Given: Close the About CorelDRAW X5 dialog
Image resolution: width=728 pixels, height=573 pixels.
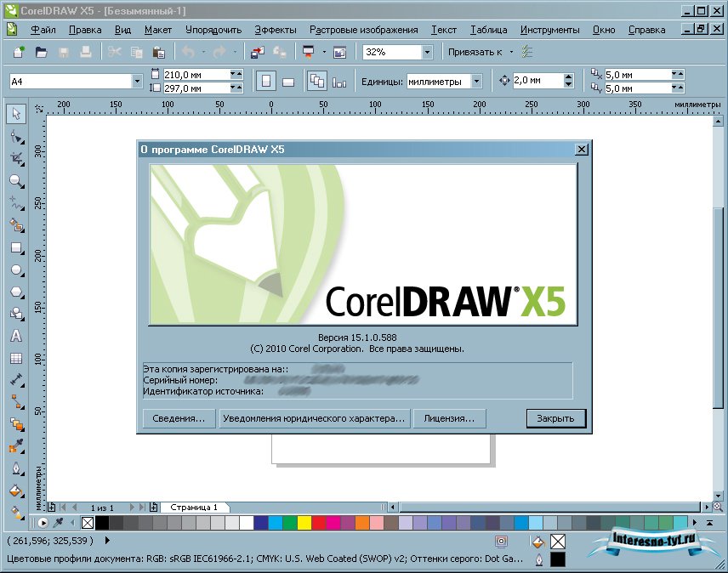Looking at the screenshot, I should pyautogui.click(x=581, y=149).
